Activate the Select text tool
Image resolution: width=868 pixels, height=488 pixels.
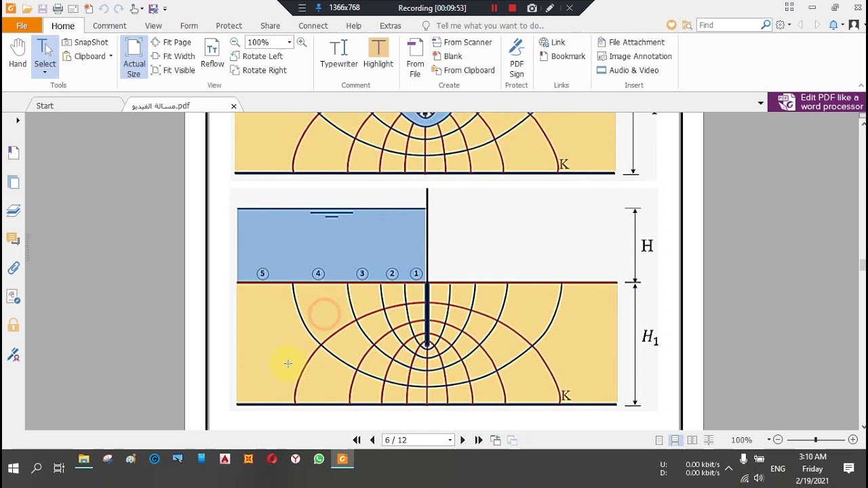coord(45,56)
